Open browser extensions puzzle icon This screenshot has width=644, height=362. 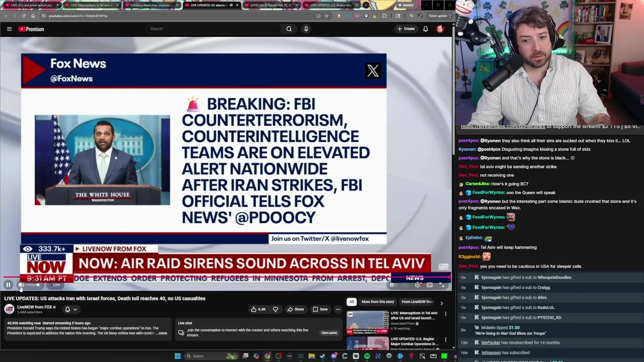click(384, 16)
